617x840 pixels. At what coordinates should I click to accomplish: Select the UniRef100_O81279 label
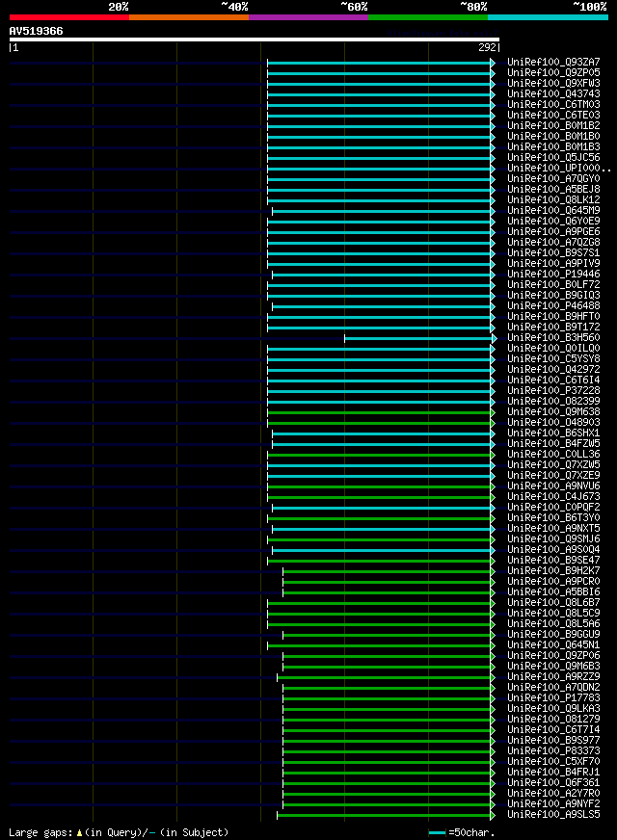pyautogui.click(x=553, y=720)
